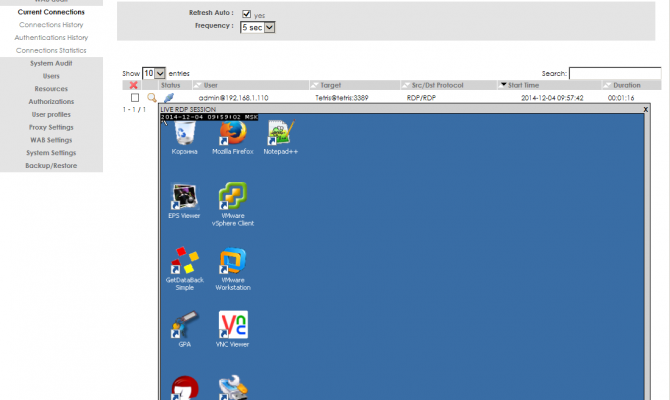Image resolution: width=670 pixels, height=400 pixels.
Task: Open the Authorizations menu item
Action: 51,102
